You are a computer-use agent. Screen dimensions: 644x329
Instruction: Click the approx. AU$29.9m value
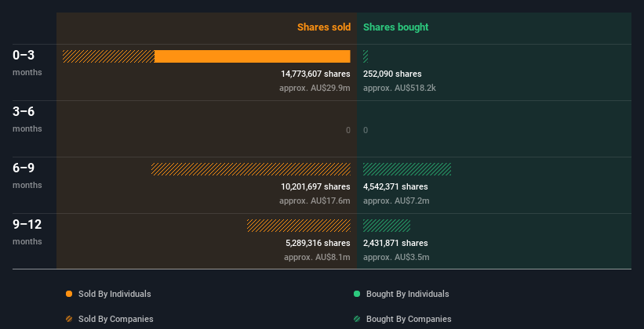tap(315, 88)
